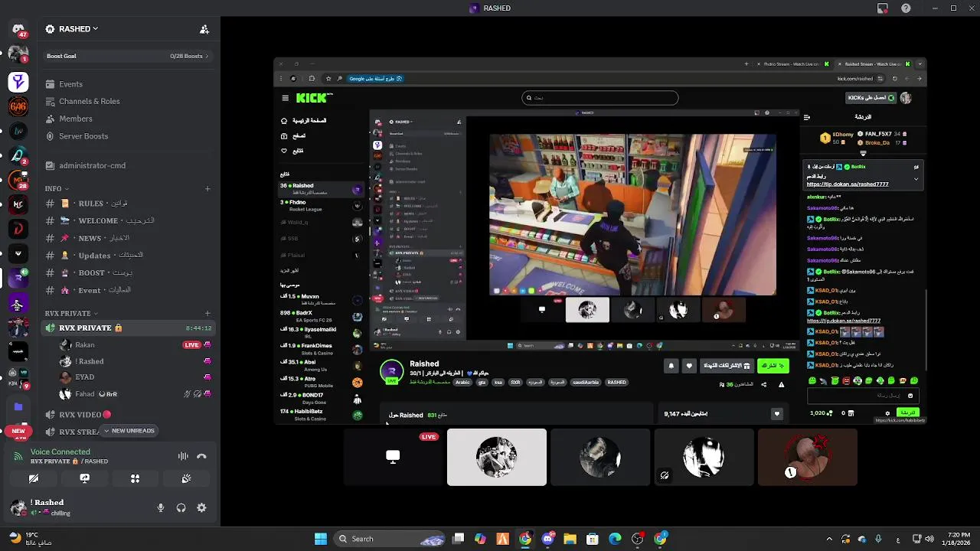Show hidden system tray icons
The width and height of the screenshot is (980, 551).
[x=829, y=539]
